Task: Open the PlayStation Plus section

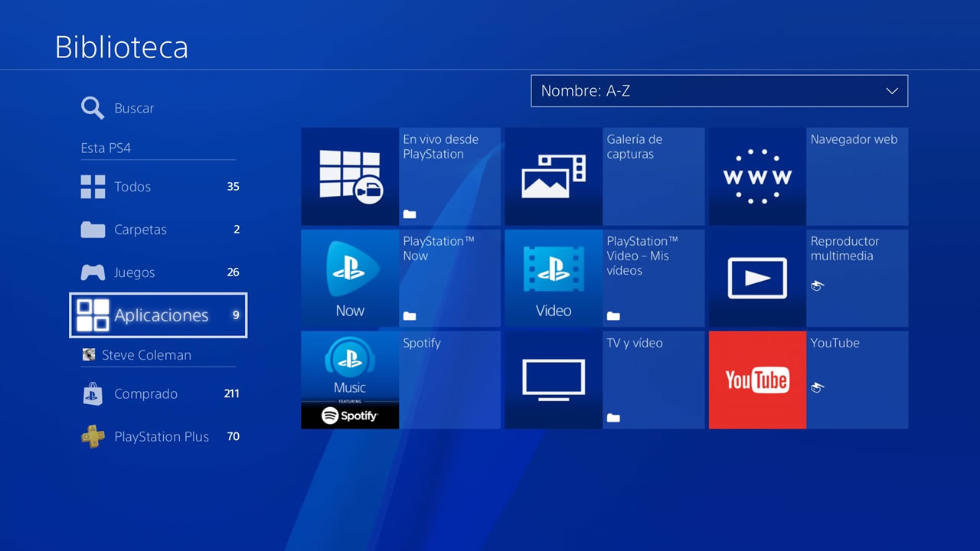Action: (159, 437)
